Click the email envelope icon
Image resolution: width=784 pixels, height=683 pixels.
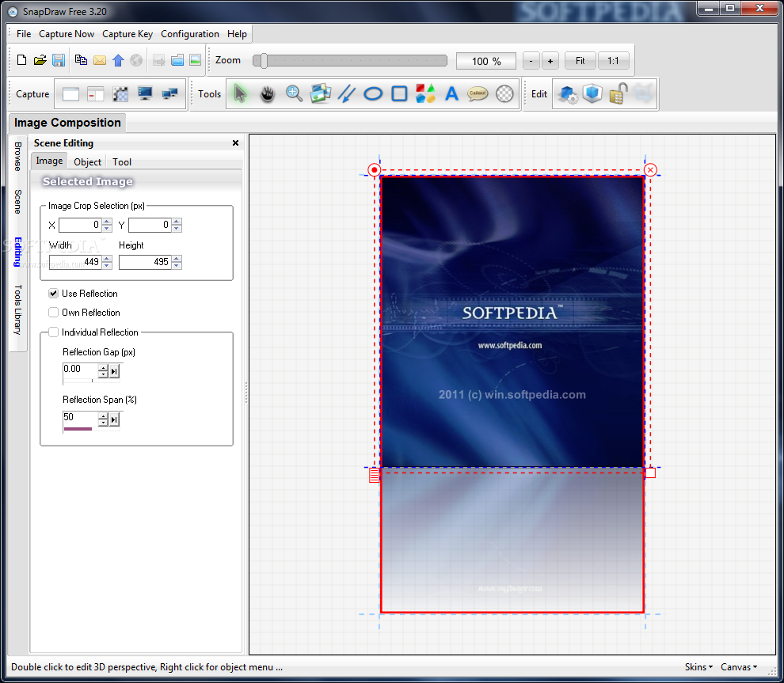[100, 60]
